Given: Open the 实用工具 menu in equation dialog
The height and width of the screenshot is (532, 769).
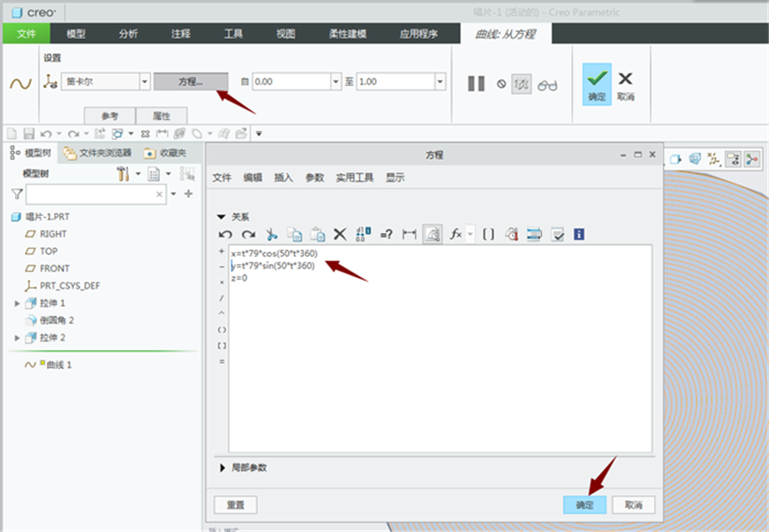Looking at the screenshot, I should coord(355,178).
